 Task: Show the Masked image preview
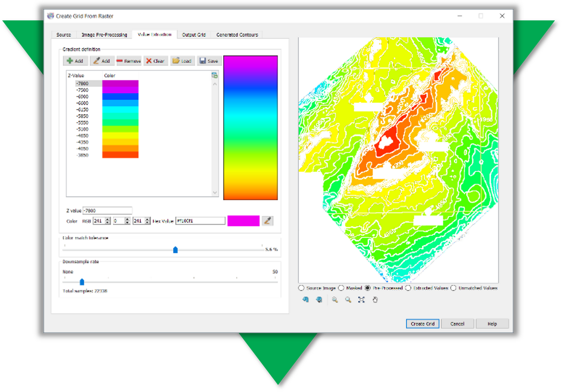pyautogui.click(x=342, y=288)
